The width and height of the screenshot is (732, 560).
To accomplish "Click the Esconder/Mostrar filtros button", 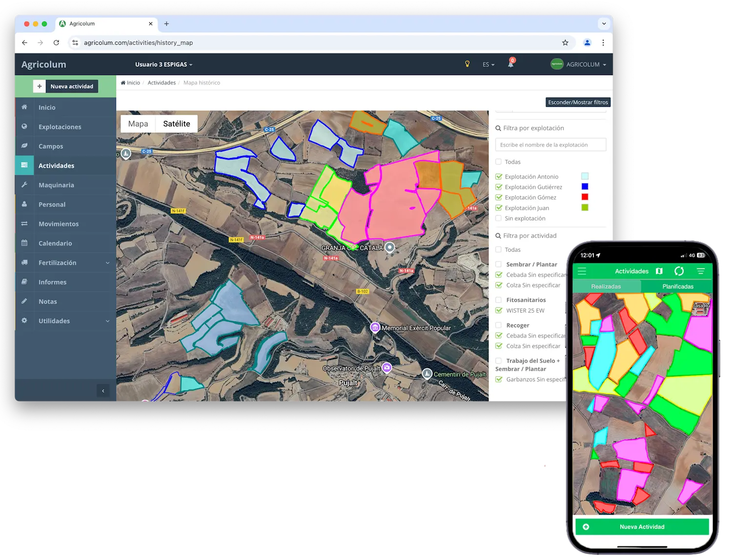I will pos(578,102).
